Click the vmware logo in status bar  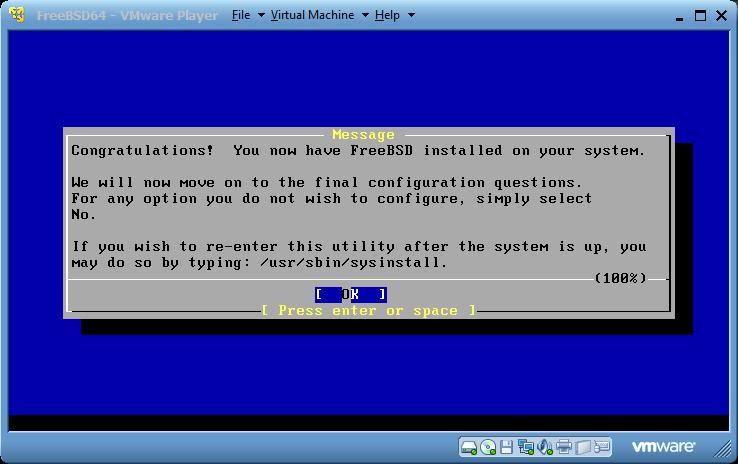coord(663,446)
